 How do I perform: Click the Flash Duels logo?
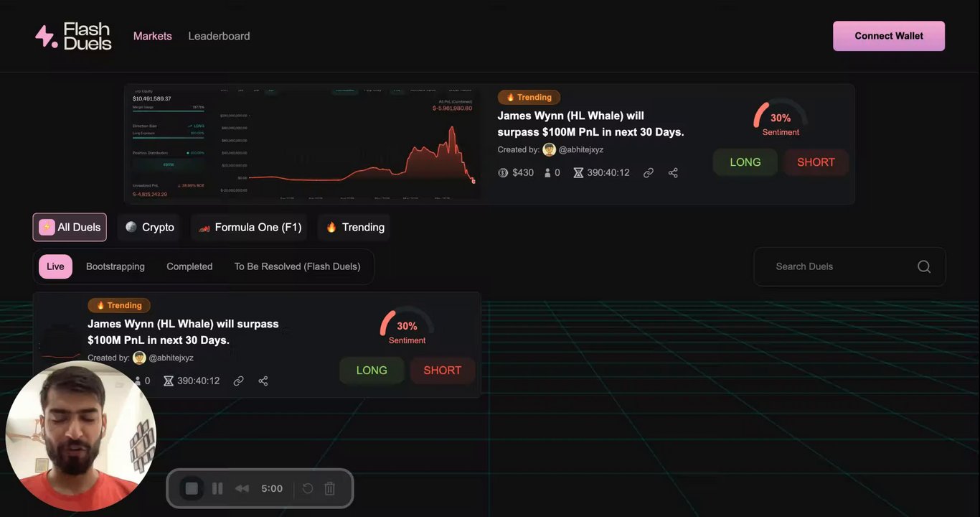coord(73,36)
